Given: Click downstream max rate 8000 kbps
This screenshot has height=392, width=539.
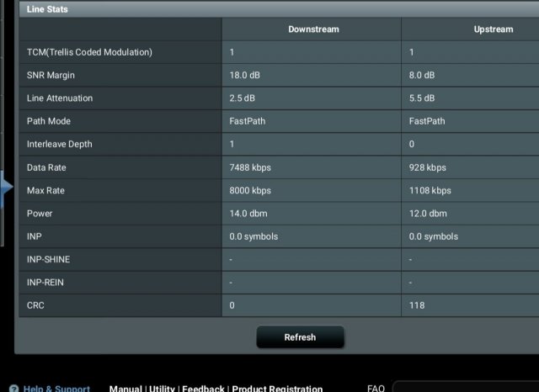Looking at the screenshot, I should [250, 190].
